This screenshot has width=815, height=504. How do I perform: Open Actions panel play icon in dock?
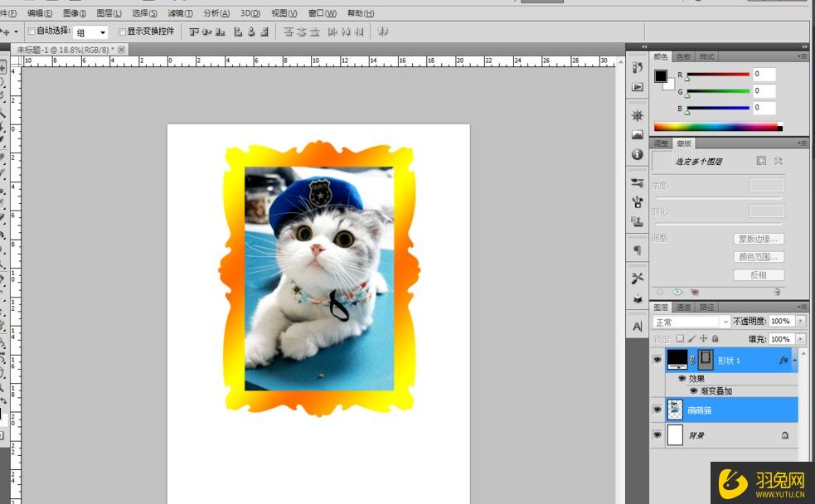point(638,87)
